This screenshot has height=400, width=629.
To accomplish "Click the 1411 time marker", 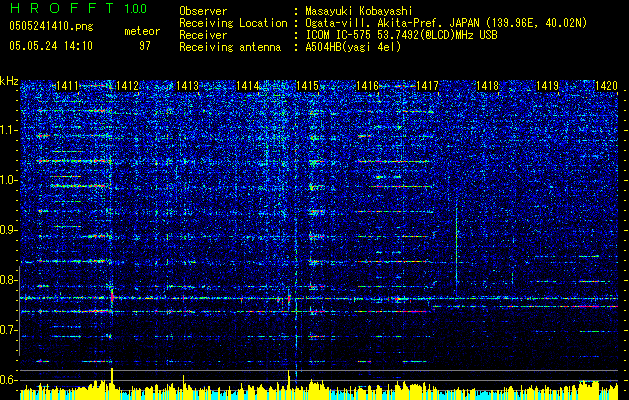I will pyautogui.click(x=67, y=85).
